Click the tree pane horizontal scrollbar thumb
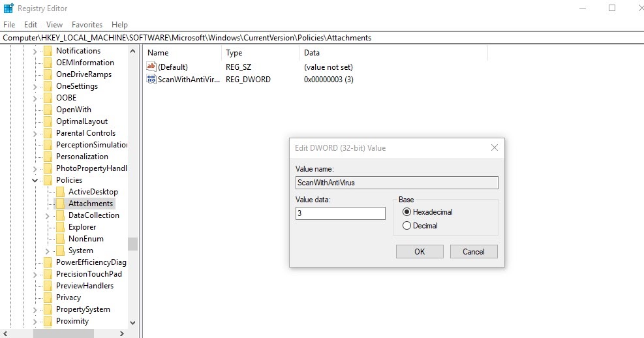The image size is (644, 338). (x=63, y=333)
